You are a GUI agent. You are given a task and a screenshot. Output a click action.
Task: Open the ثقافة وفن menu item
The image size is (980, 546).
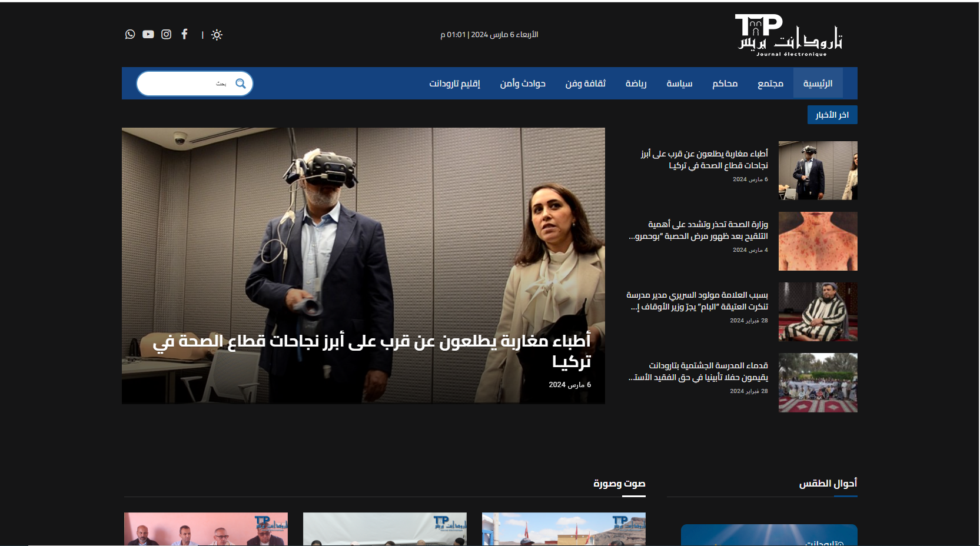pos(585,84)
